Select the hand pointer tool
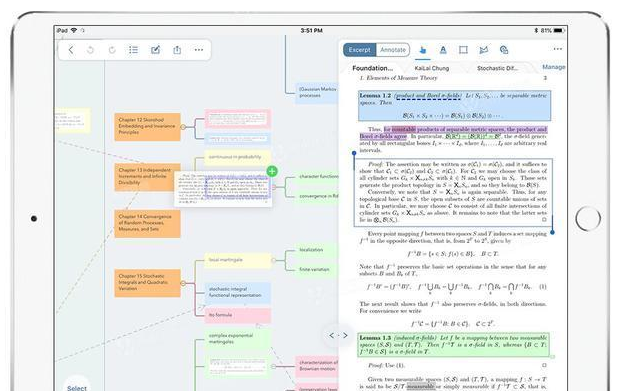Image resolution: width=631 pixels, height=391 pixels. click(x=422, y=50)
